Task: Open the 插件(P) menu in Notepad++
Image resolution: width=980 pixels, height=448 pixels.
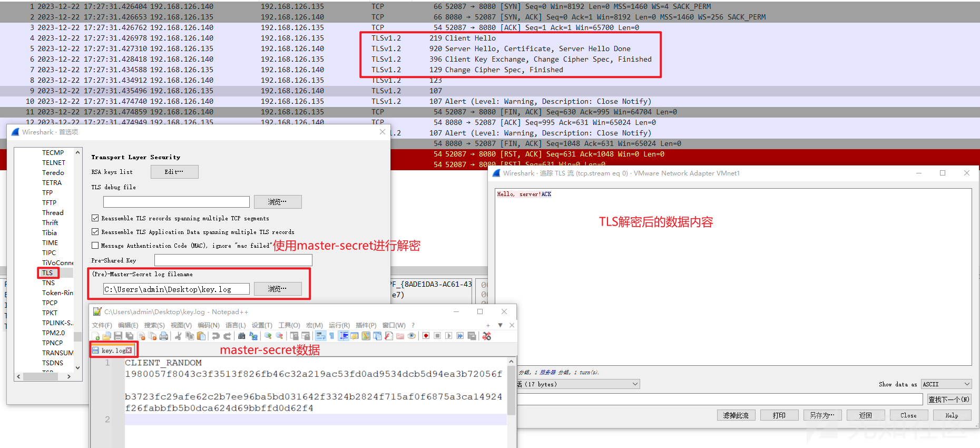Action: (366, 325)
